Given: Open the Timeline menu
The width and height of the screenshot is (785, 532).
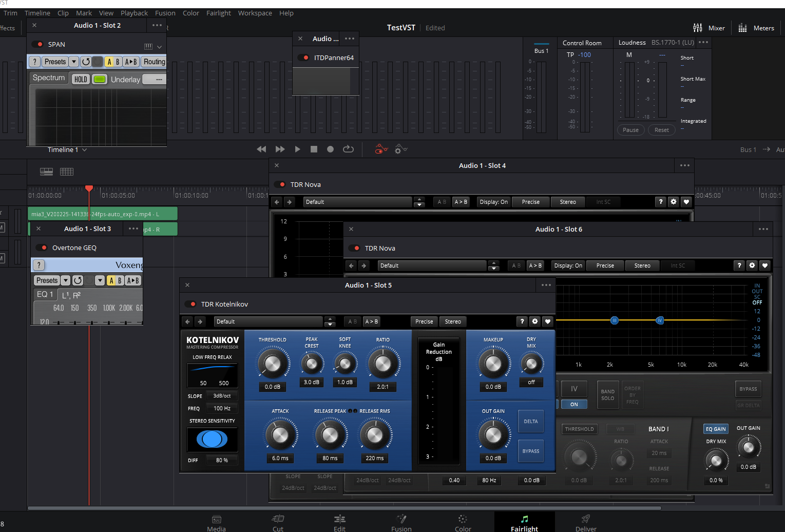Looking at the screenshot, I should pos(37,13).
